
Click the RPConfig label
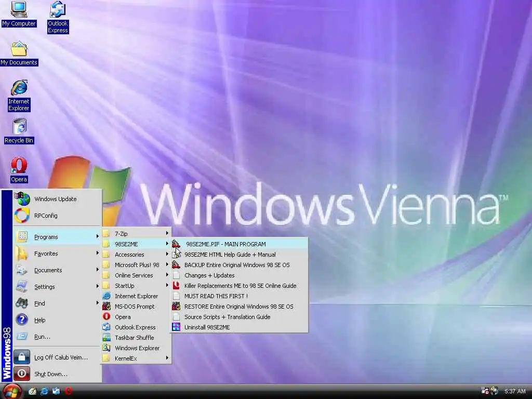coord(46,216)
